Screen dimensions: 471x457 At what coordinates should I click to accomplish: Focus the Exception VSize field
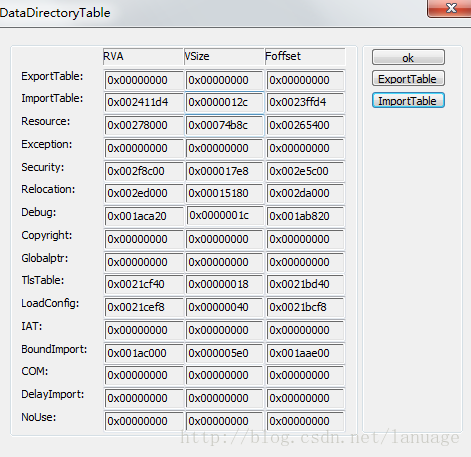225,148
